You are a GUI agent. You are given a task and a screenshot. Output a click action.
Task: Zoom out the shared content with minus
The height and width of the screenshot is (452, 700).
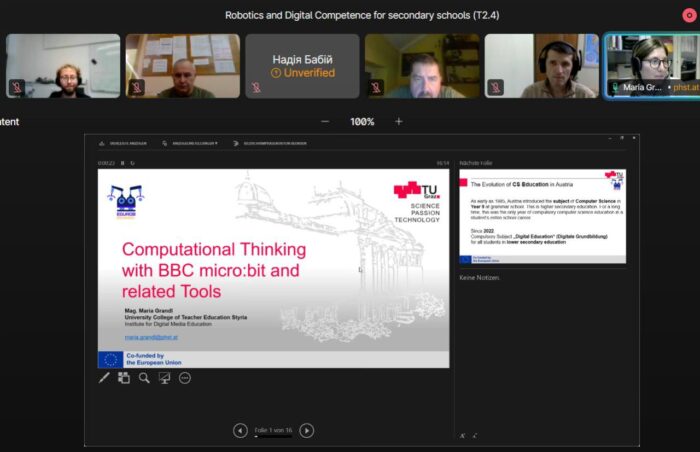(324, 121)
